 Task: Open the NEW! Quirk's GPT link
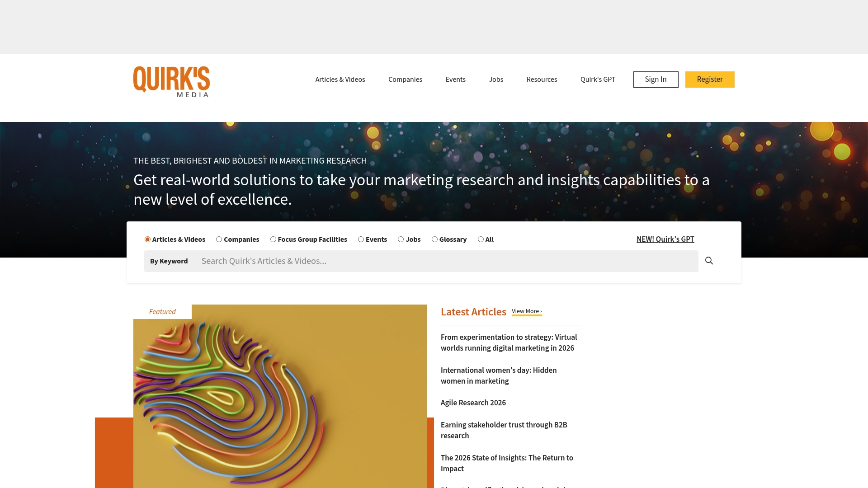[665, 239]
